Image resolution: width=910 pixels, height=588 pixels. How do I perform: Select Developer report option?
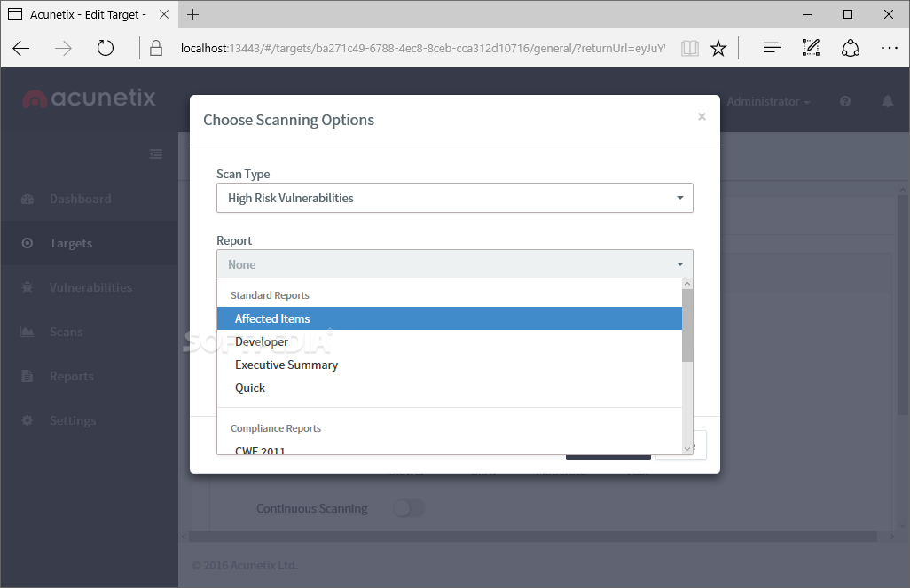click(x=449, y=341)
